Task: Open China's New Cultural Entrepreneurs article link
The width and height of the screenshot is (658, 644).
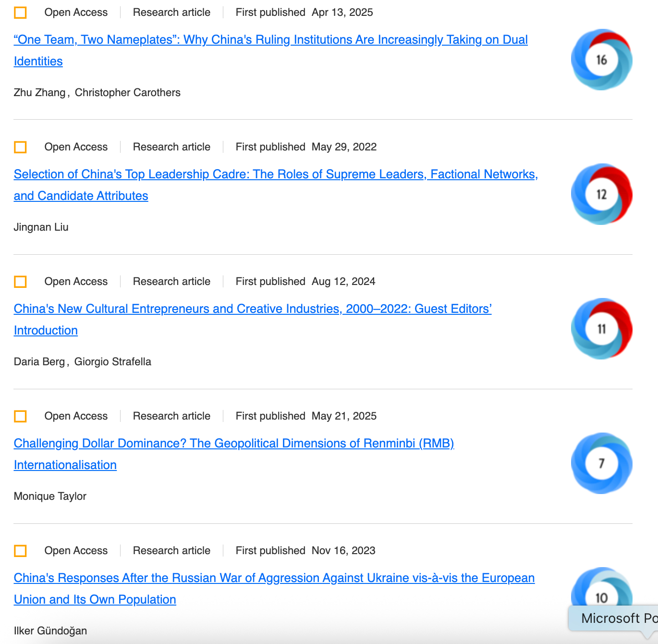Action: coord(252,309)
